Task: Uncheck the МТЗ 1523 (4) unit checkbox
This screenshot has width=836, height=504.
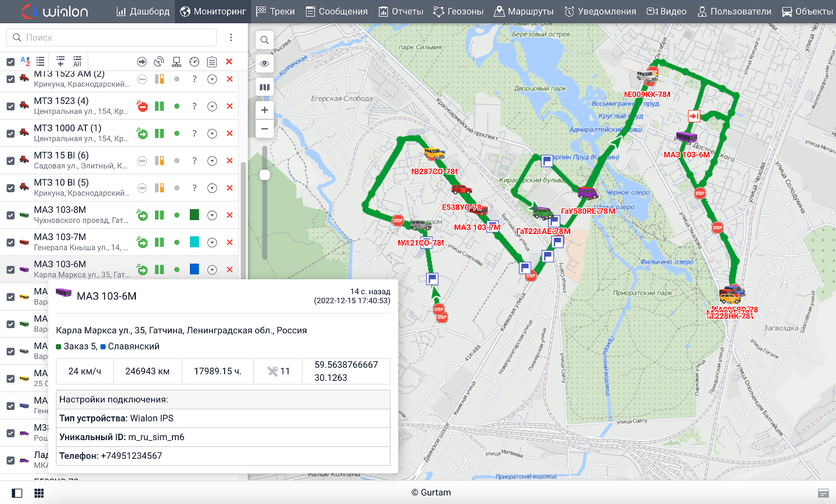Action: 10,106
